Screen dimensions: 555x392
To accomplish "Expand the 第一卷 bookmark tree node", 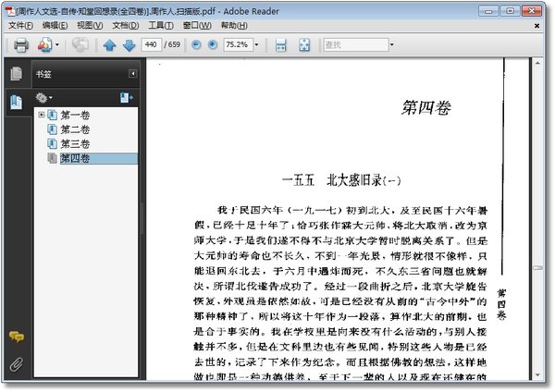I will [x=41, y=115].
